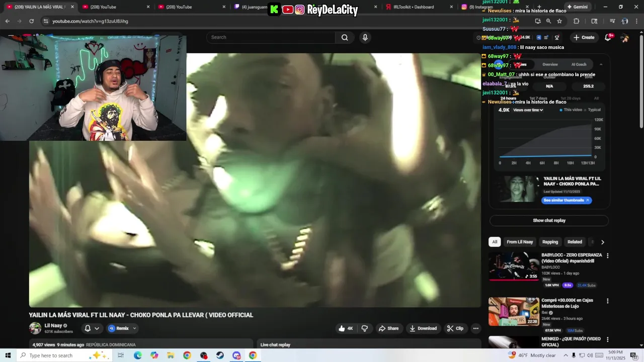This screenshot has width=644, height=362.
Task: Open BABYLOCC Zero Esperanza video thumbnail
Action: (x=514, y=266)
